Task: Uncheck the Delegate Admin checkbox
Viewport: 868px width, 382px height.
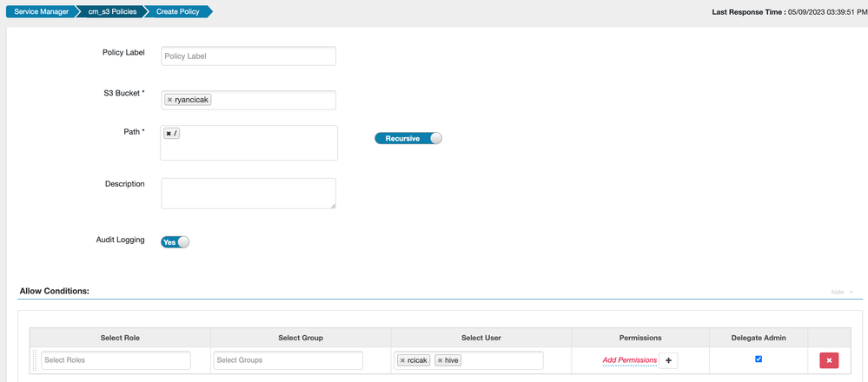Action: point(759,359)
